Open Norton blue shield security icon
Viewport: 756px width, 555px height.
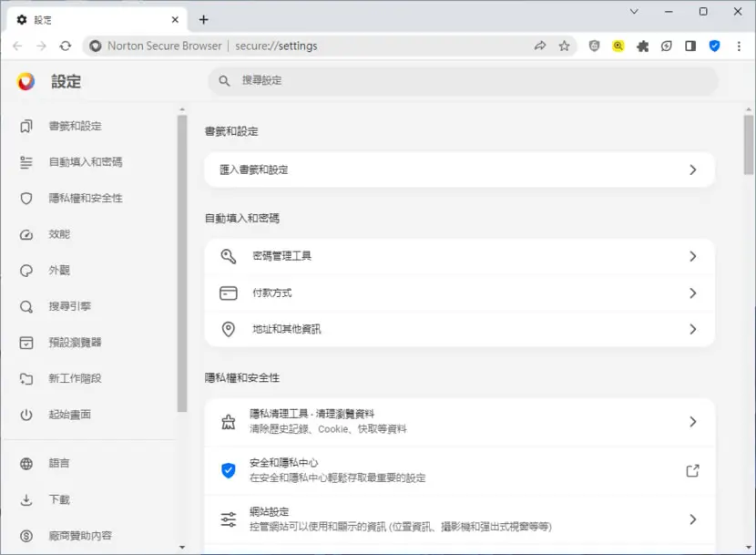[714, 46]
